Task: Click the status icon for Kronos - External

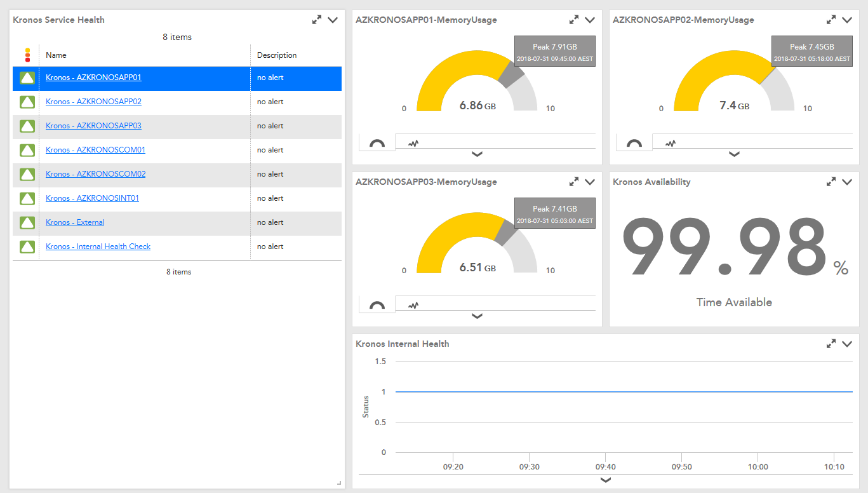Action: pyautogui.click(x=27, y=223)
